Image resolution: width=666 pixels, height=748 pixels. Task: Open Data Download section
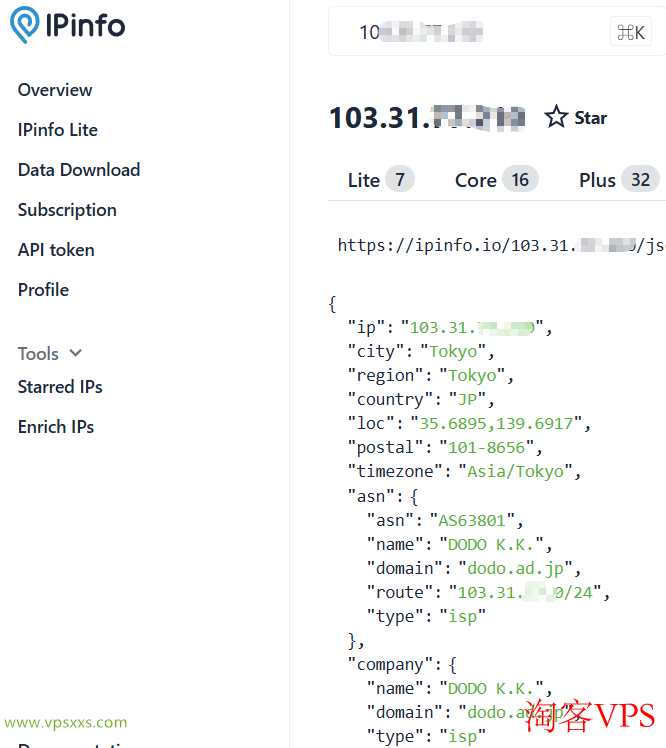pyautogui.click(x=79, y=170)
